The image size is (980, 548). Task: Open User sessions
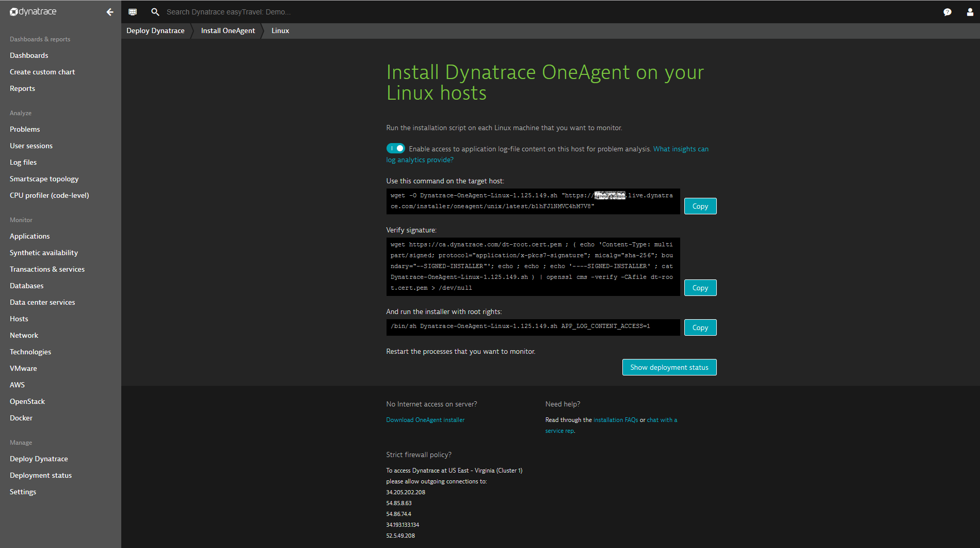point(31,146)
